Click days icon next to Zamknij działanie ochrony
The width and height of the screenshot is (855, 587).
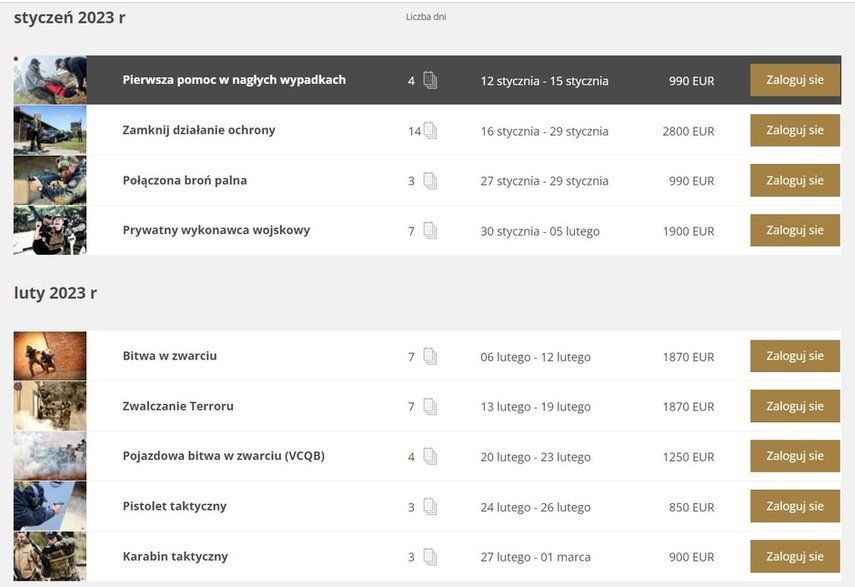pyautogui.click(x=430, y=131)
